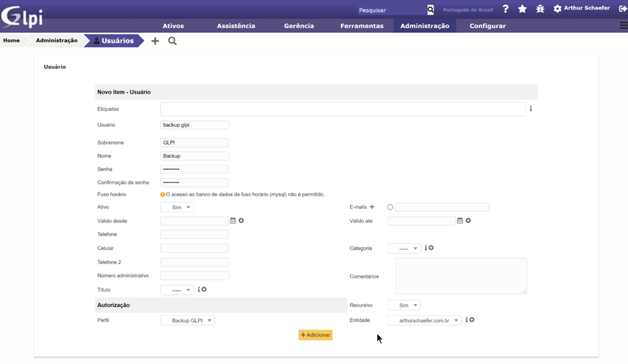This screenshot has height=364, width=628.
Task: Click the add user plus icon
Action: click(155, 41)
